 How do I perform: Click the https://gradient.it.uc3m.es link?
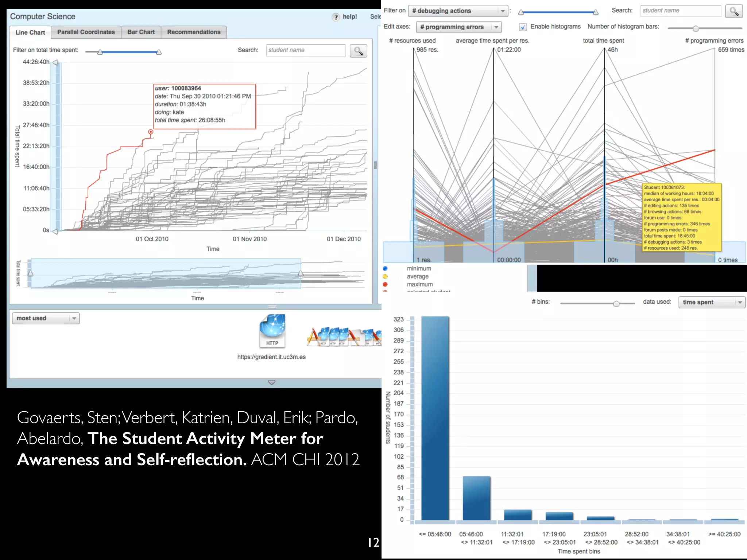271,357
